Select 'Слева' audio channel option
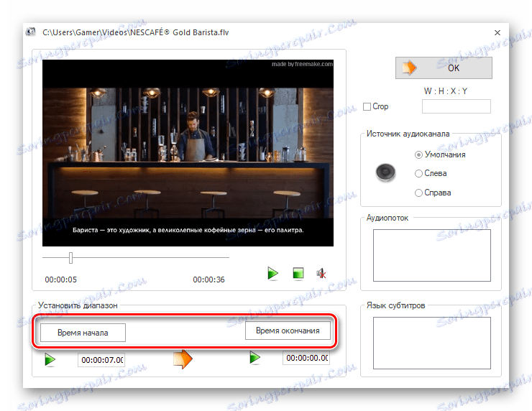The width and height of the screenshot is (532, 411). pyautogui.click(x=418, y=173)
